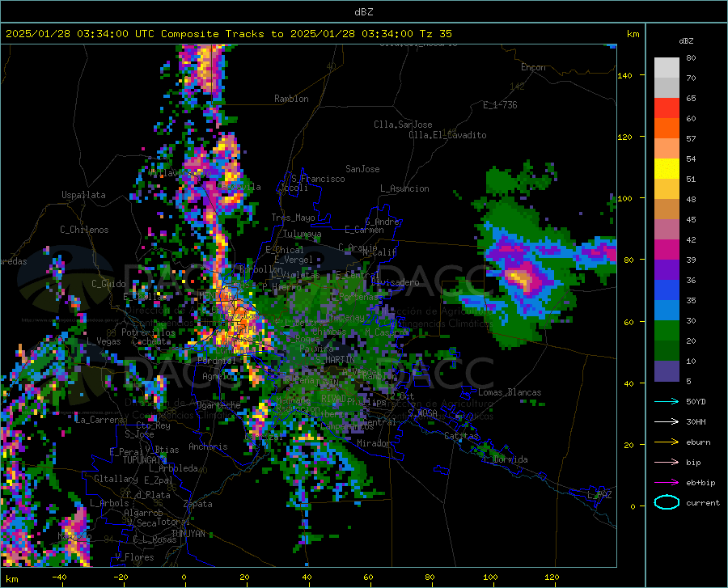The width and height of the screenshot is (728, 588).
Task: Select the 'current' legend label
Action: coord(703,502)
